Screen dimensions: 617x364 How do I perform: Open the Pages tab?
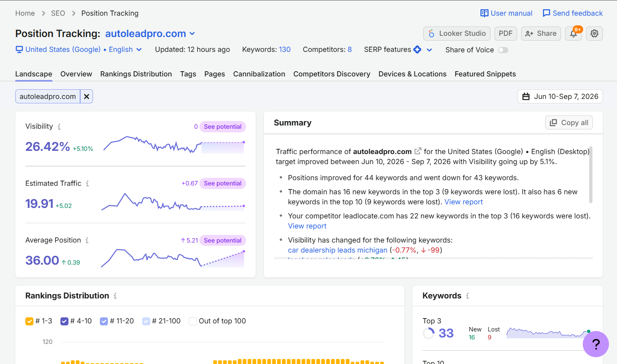(x=215, y=74)
